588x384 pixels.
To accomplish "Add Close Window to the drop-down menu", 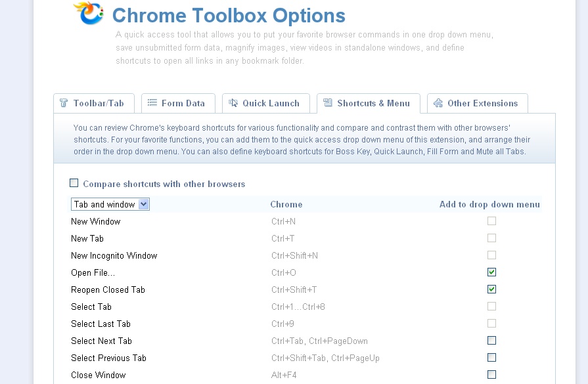I will pyautogui.click(x=491, y=374).
